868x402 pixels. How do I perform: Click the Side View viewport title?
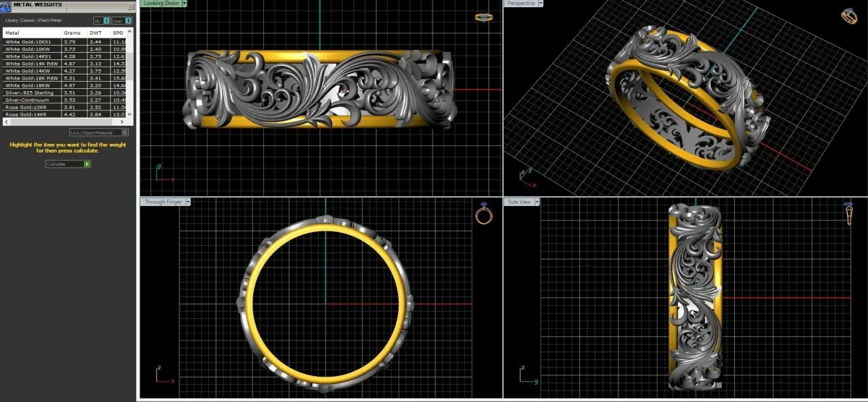[519, 202]
